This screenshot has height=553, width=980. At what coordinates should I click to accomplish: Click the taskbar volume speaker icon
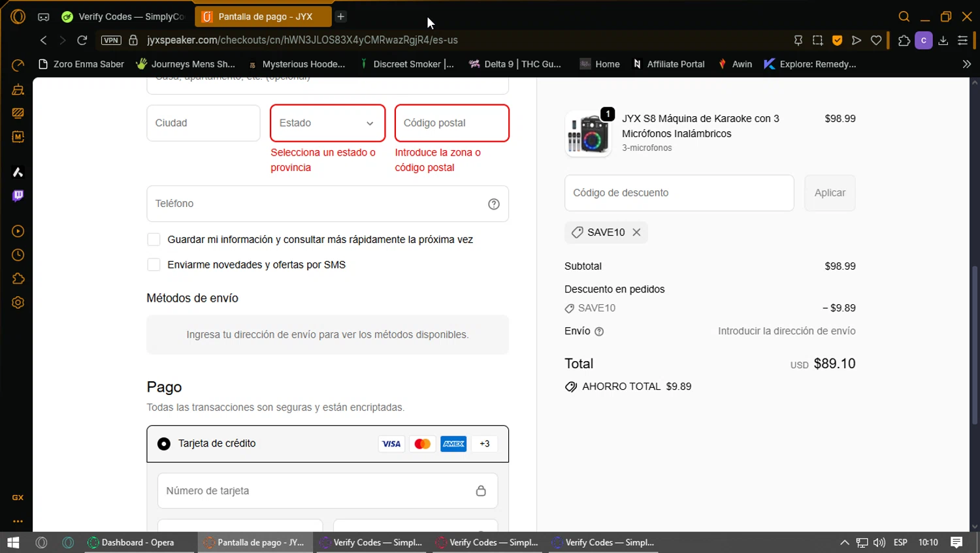tap(879, 543)
